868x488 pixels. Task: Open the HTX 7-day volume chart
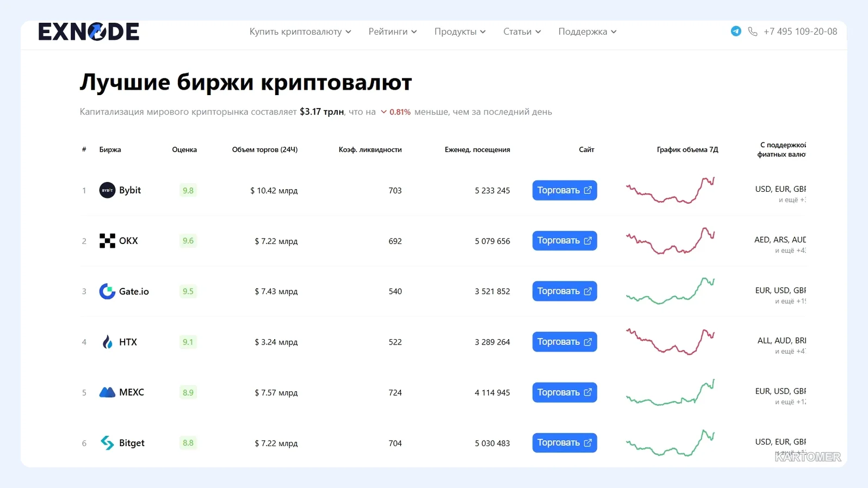(671, 342)
